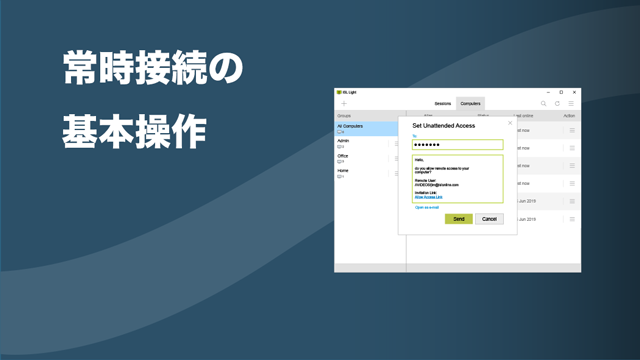The image size is (640, 360).
Task: Click the slide heading 基本操作
Action: 135,131
